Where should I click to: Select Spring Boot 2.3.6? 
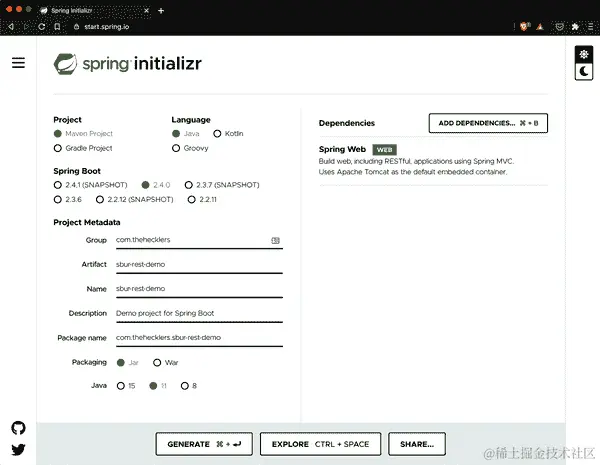tap(68, 199)
